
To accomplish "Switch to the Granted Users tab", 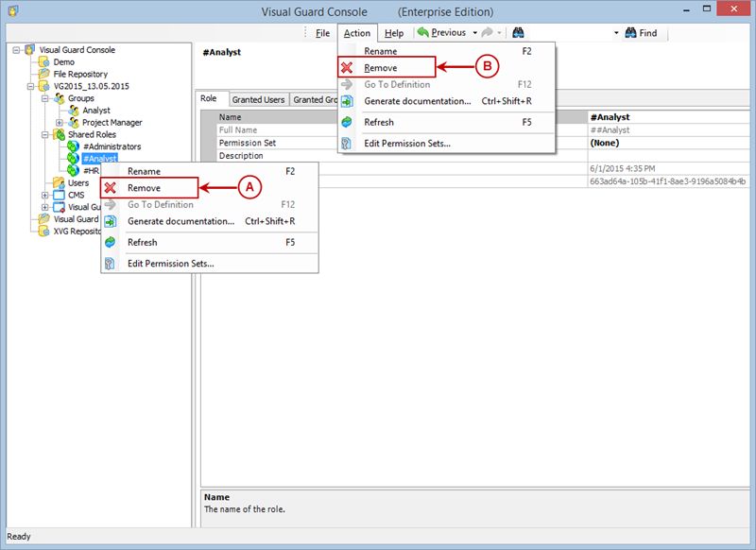I will [258, 100].
